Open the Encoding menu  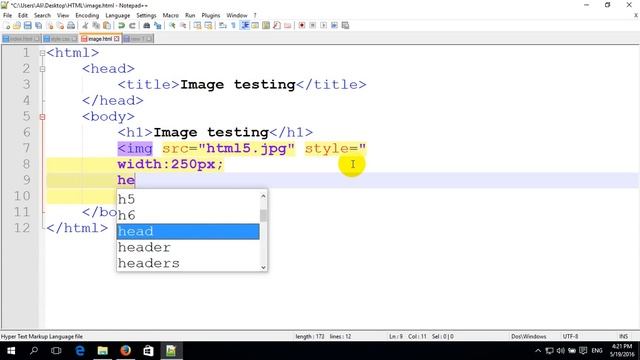[87, 15]
